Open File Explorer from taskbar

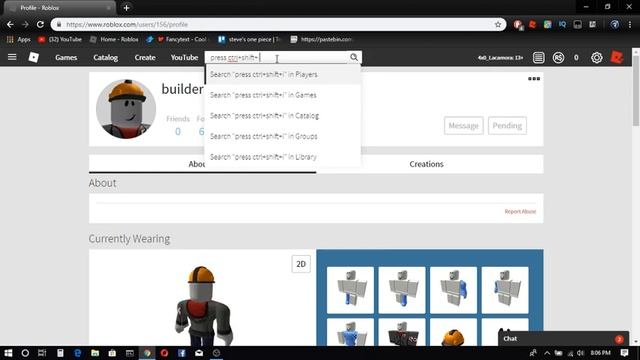[95, 353]
